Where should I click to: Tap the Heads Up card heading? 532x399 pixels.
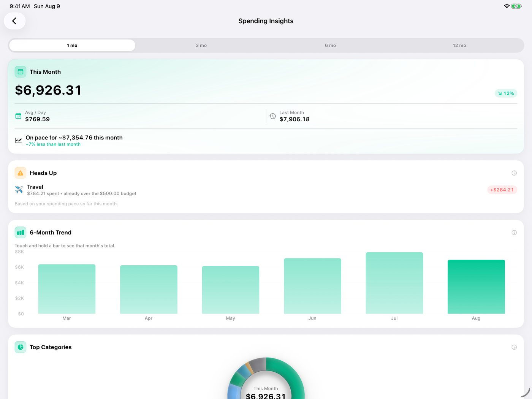[x=43, y=173]
